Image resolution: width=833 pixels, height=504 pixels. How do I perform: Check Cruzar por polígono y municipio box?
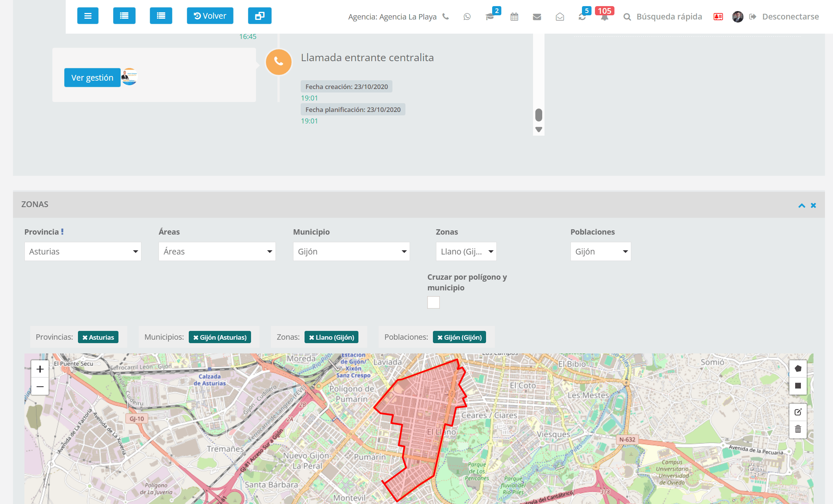(433, 302)
